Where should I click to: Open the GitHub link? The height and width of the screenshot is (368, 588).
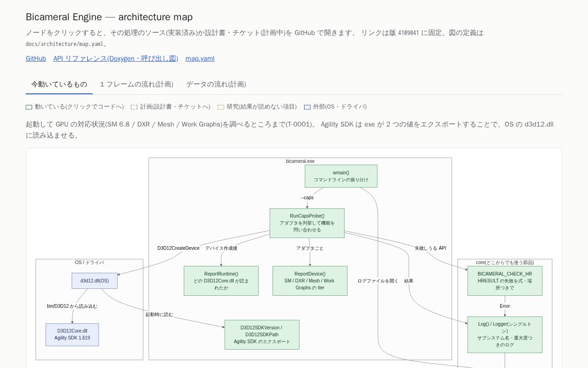(36, 58)
